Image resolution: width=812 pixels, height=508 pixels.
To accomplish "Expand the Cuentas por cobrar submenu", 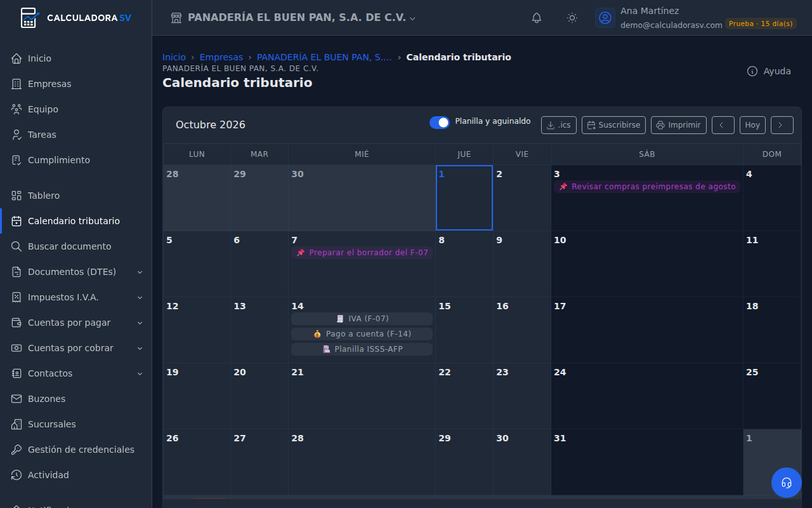I will (140, 348).
